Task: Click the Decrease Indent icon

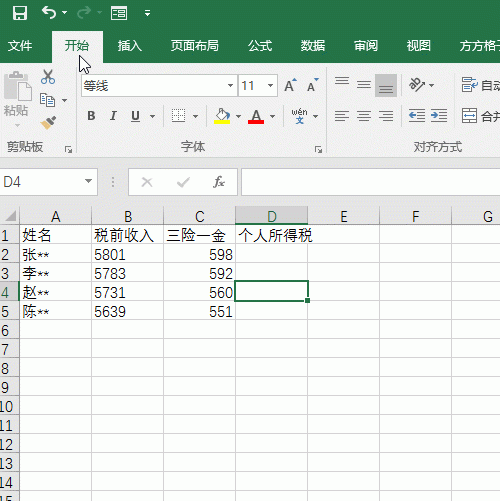Action: (417, 116)
